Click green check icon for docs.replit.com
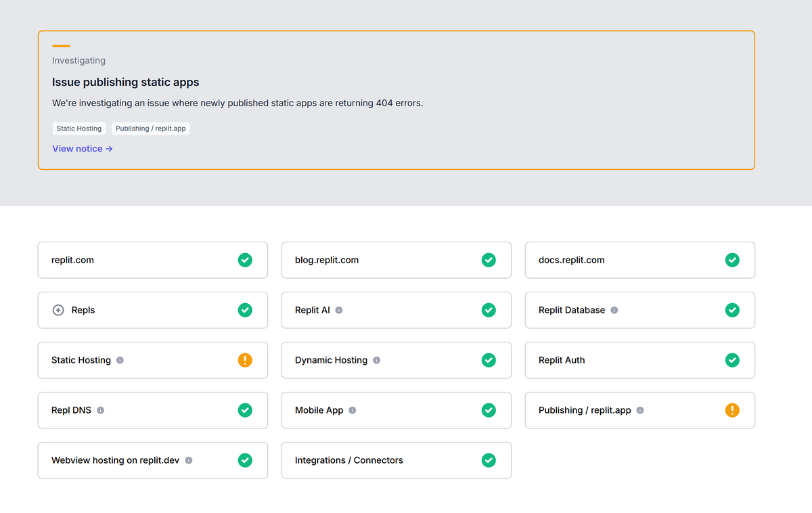The height and width of the screenshot is (513, 812). point(732,260)
